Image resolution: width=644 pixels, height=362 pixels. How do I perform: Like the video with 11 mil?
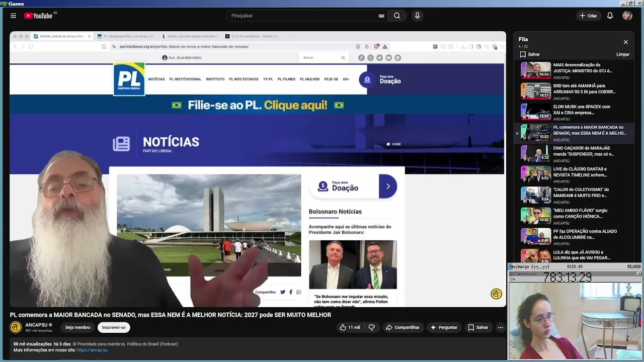(350, 327)
